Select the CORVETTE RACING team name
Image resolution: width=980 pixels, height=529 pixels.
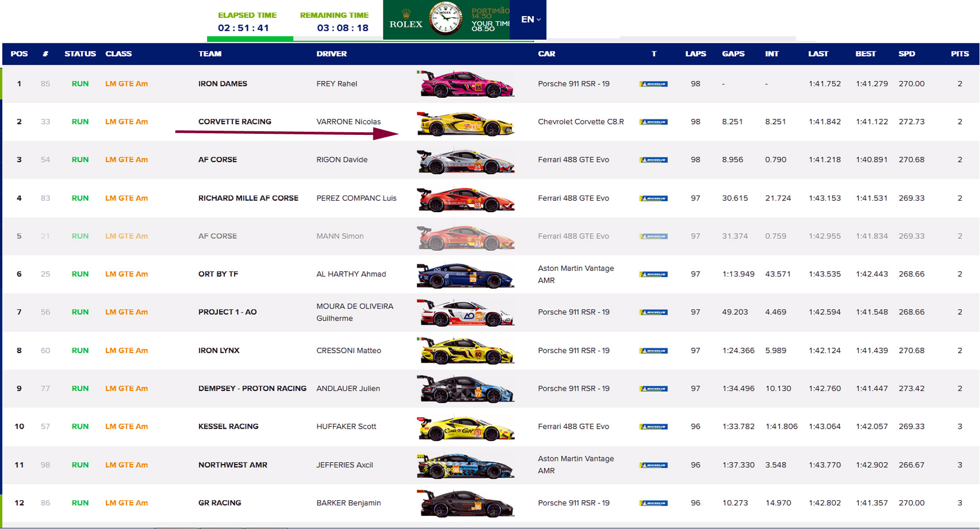tap(234, 122)
